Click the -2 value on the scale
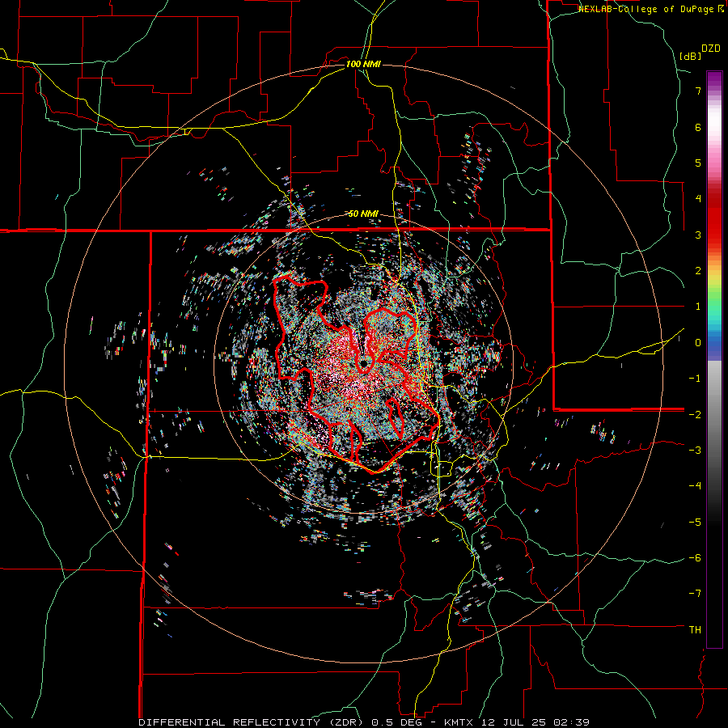Viewport: 728px width, 728px height. pos(695,414)
